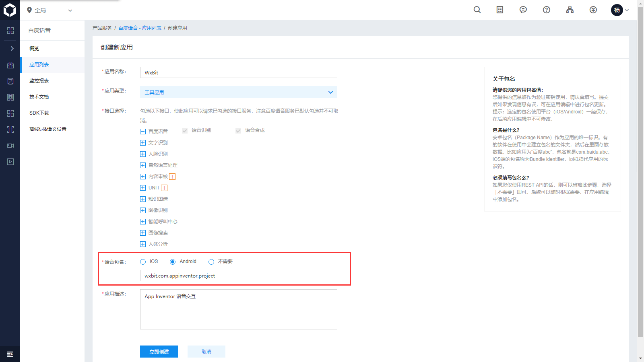Open 概览 in the side menu
644x362 pixels.
[52, 49]
